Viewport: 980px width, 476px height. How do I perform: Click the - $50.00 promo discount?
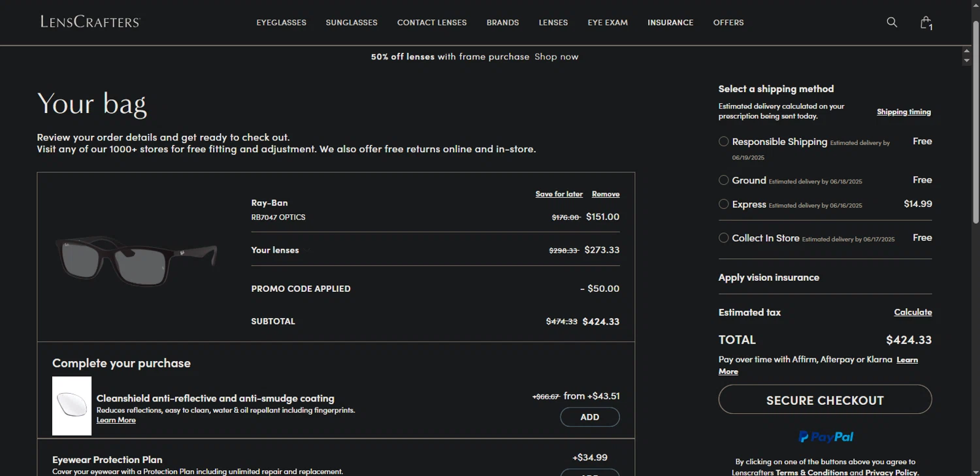(600, 289)
